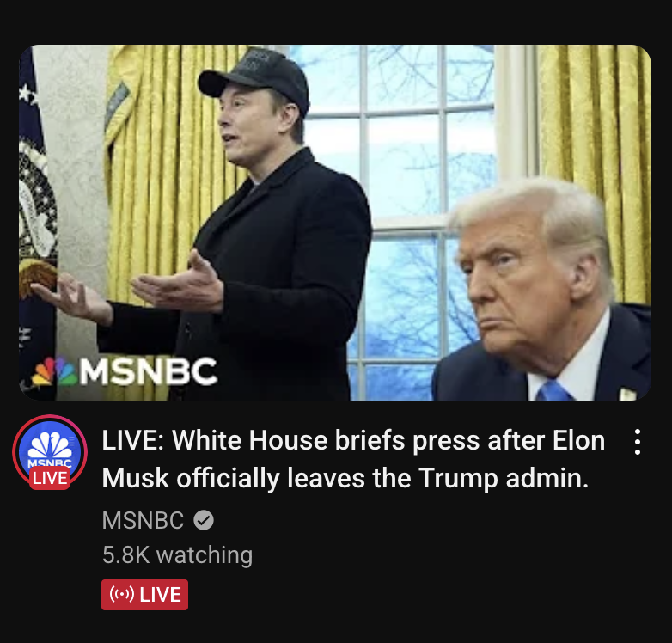Screen dimensions: 672x643
Task: Click the red LIVE badge below viewer count
Action: pos(144,595)
